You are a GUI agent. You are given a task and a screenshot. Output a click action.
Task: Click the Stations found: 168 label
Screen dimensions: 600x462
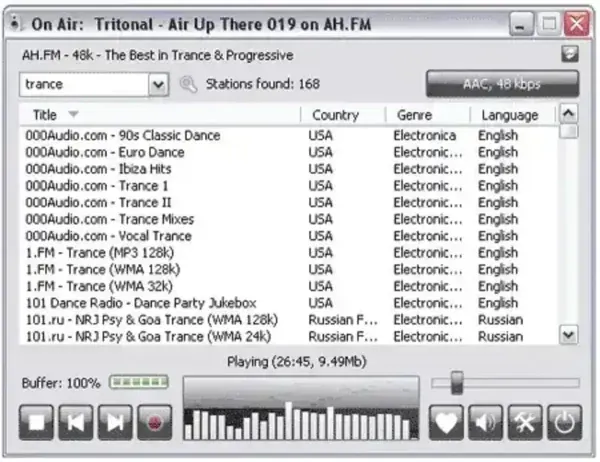pos(263,84)
